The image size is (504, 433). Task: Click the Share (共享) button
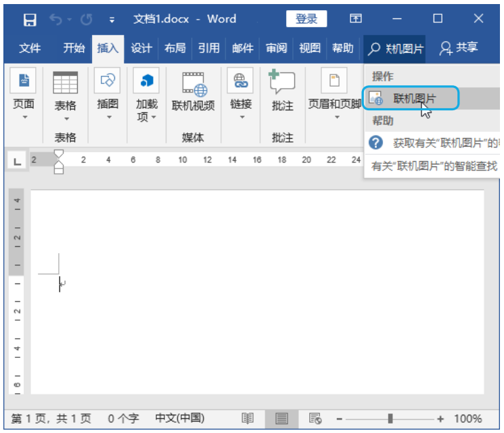459,48
